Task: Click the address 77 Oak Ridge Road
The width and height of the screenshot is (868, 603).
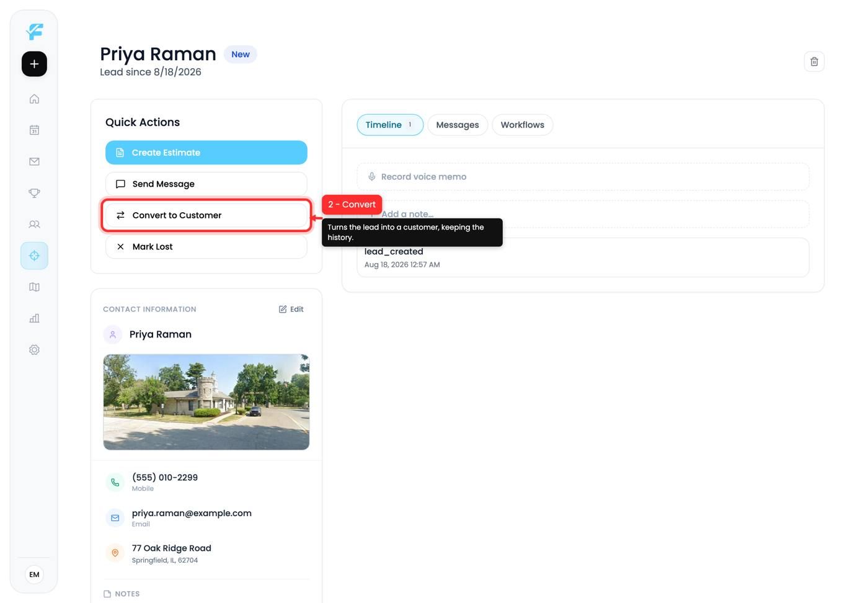Action: (x=172, y=548)
